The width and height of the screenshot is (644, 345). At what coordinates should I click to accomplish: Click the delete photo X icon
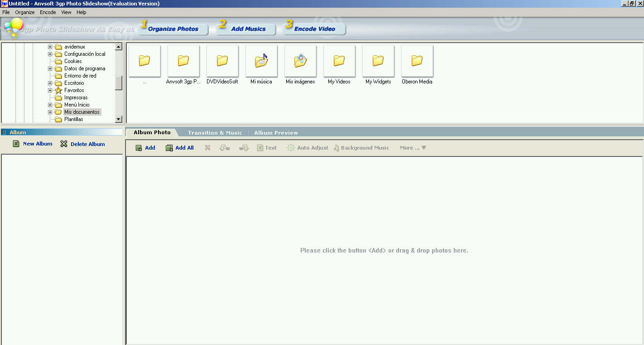click(207, 148)
